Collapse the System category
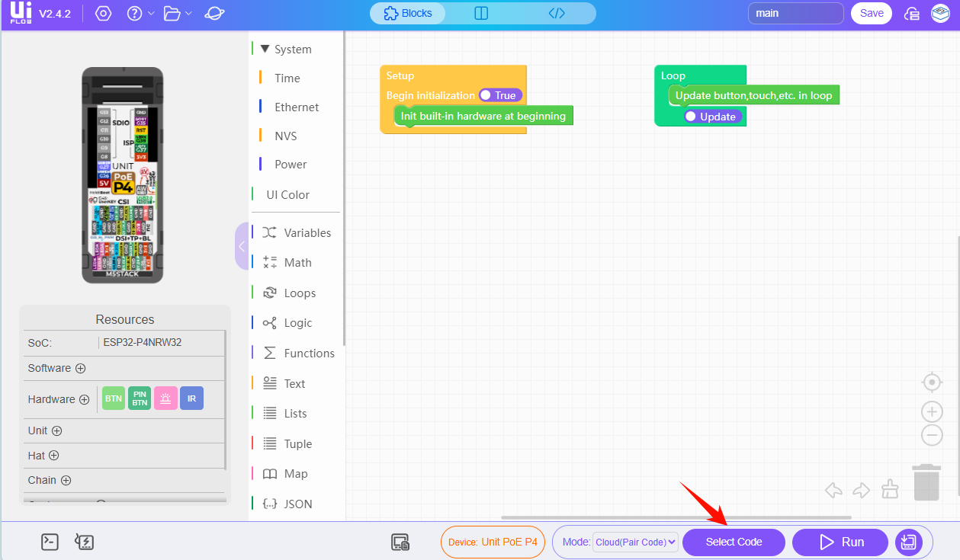The image size is (960, 560). pos(265,49)
